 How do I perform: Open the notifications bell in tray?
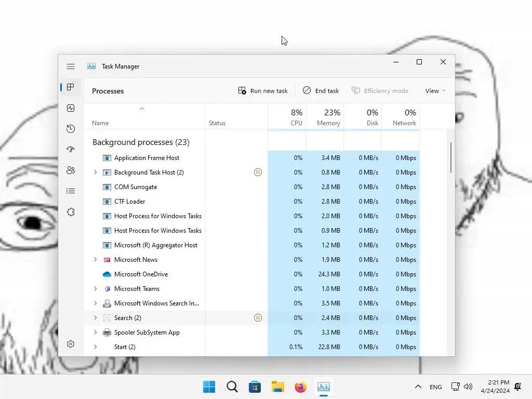518,387
